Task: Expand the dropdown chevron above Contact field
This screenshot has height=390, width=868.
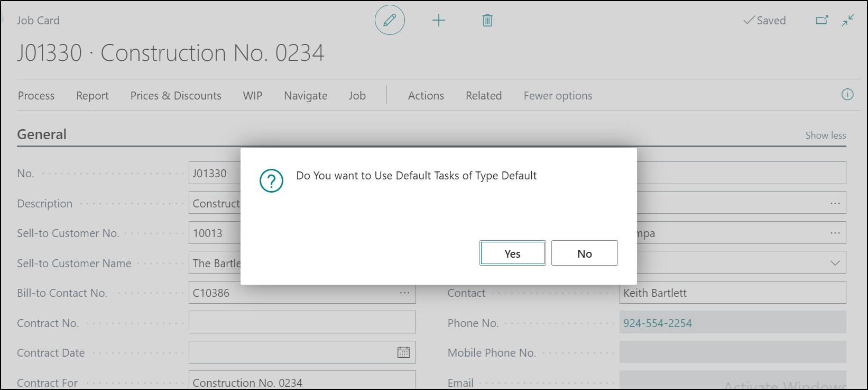Action: 835,263
